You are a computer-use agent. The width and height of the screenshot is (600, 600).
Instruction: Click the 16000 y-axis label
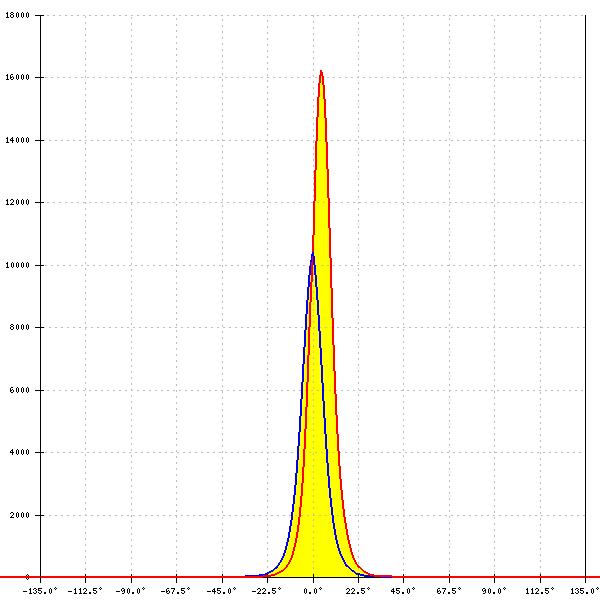coord(17,77)
